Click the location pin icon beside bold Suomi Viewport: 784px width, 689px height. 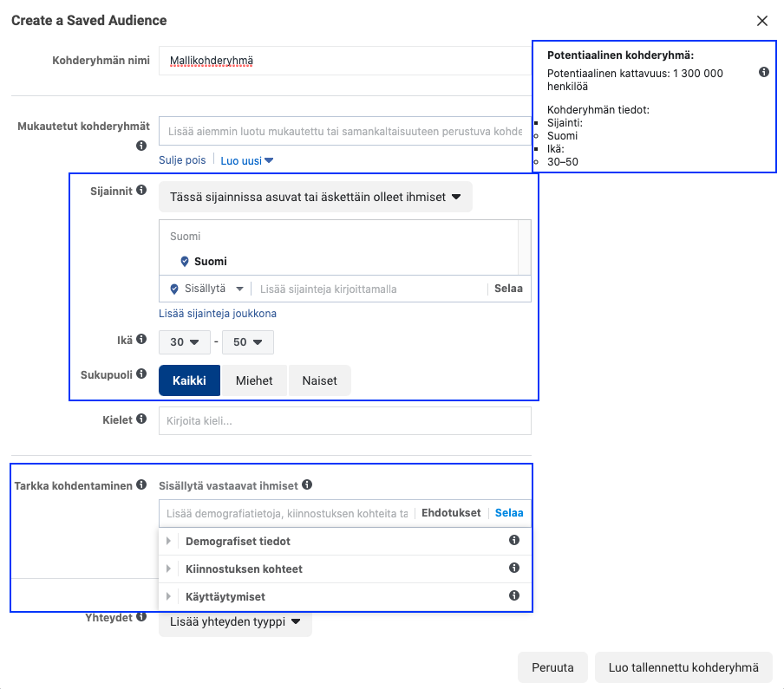click(x=185, y=262)
